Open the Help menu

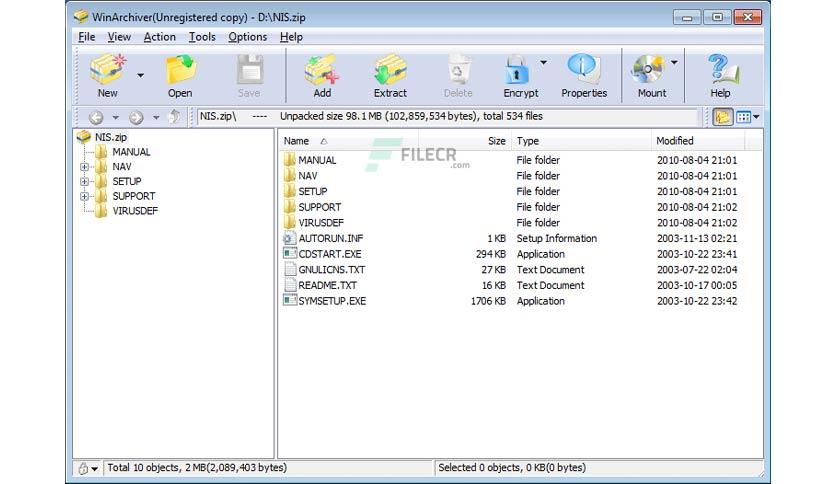coord(291,37)
